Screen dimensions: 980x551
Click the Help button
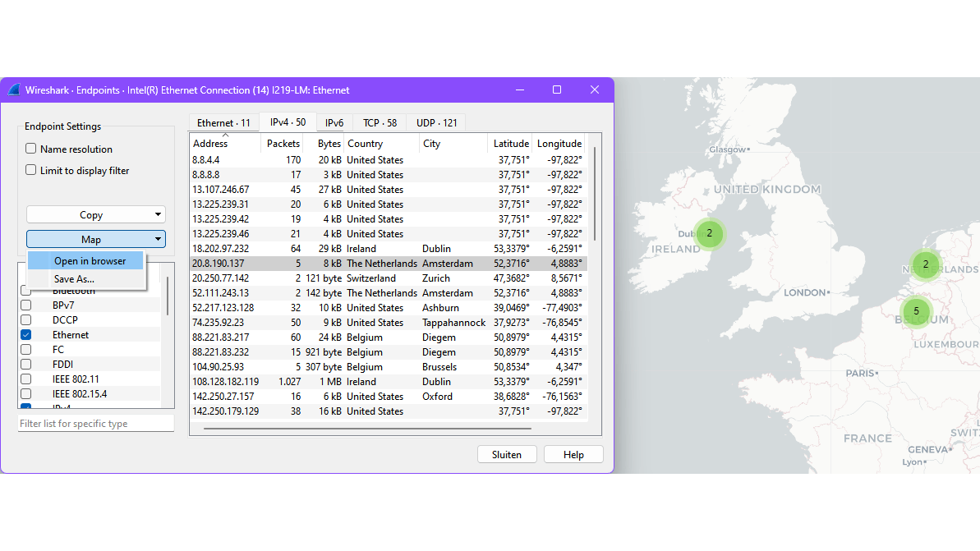click(573, 455)
